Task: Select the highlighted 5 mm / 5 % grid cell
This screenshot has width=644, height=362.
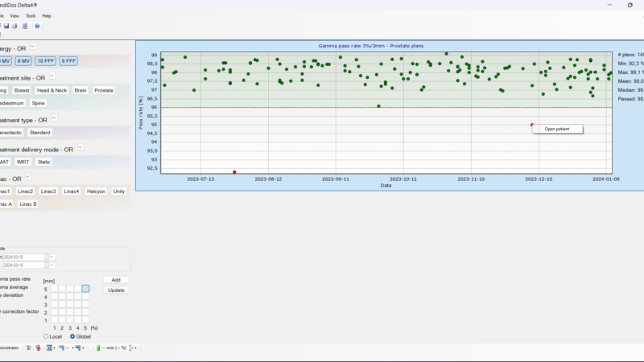Action: (x=85, y=289)
